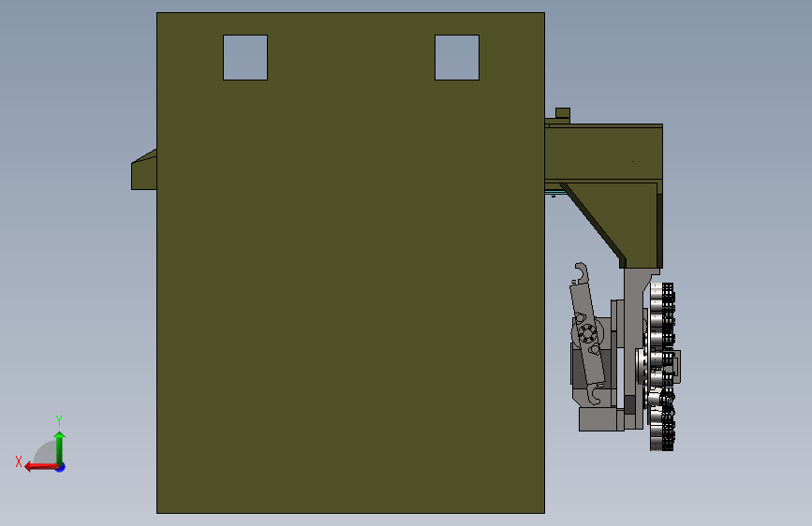
Task: Click the red X axis arrow on triad
Action: pos(40,467)
